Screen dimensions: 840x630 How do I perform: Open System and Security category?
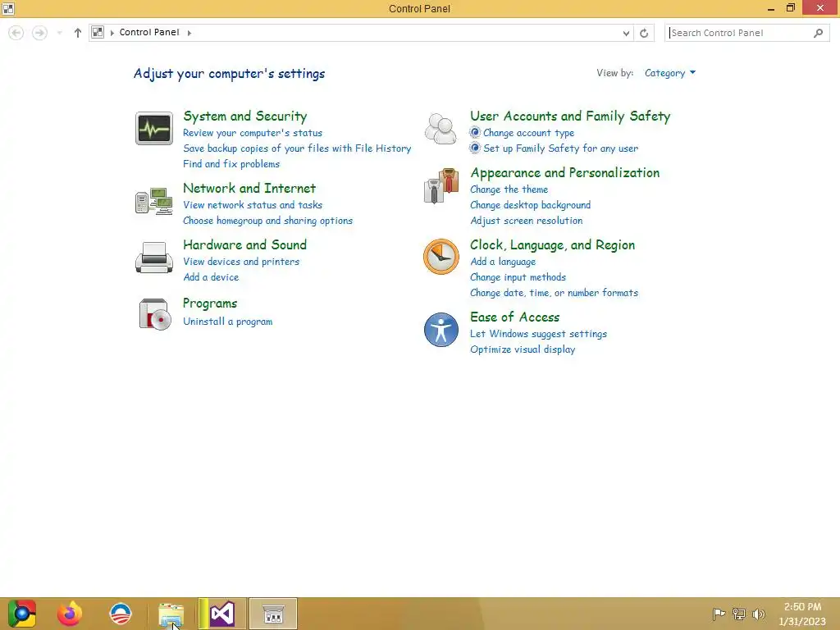point(244,116)
